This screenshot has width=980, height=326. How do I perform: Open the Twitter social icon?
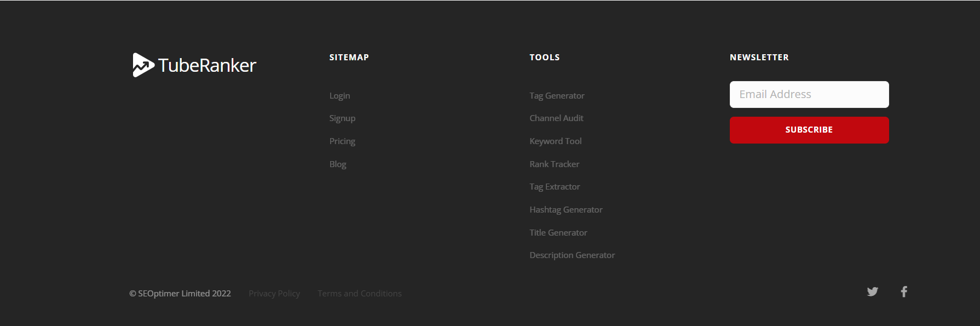[x=873, y=291]
